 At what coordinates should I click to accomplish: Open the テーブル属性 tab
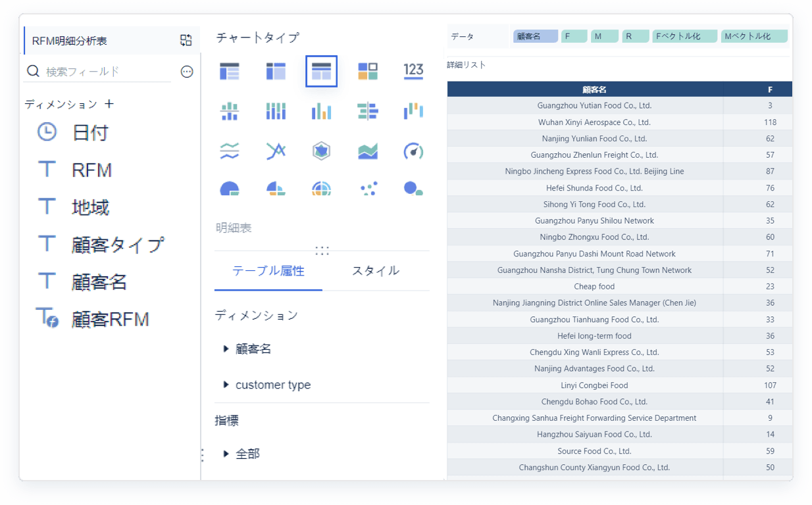[268, 271]
